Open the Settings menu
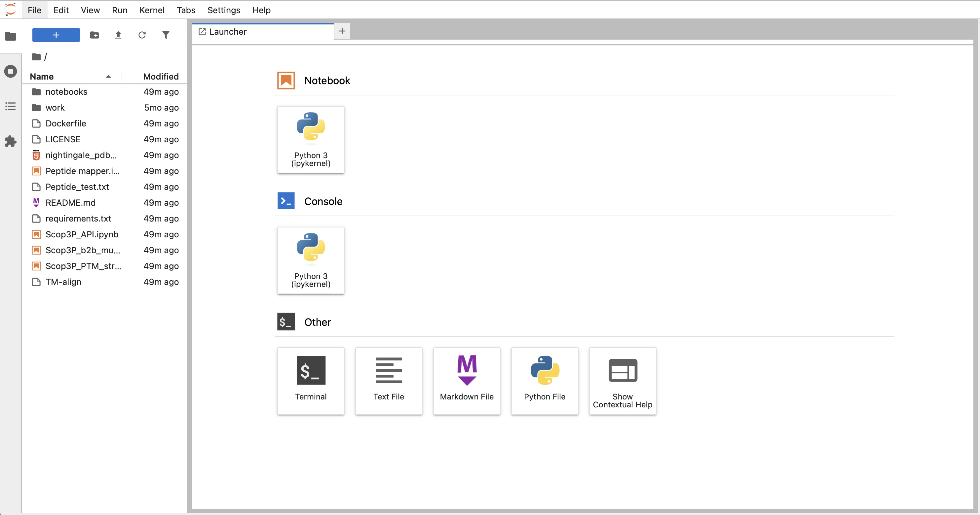The height and width of the screenshot is (515, 980). click(x=223, y=10)
